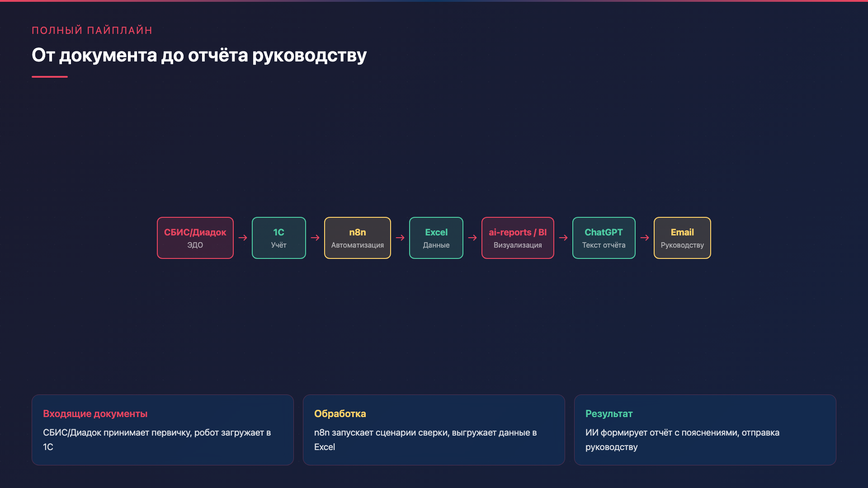Viewport: 868px width, 488px height.
Task: Click the 1С Учёт step
Action: tap(278, 238)
